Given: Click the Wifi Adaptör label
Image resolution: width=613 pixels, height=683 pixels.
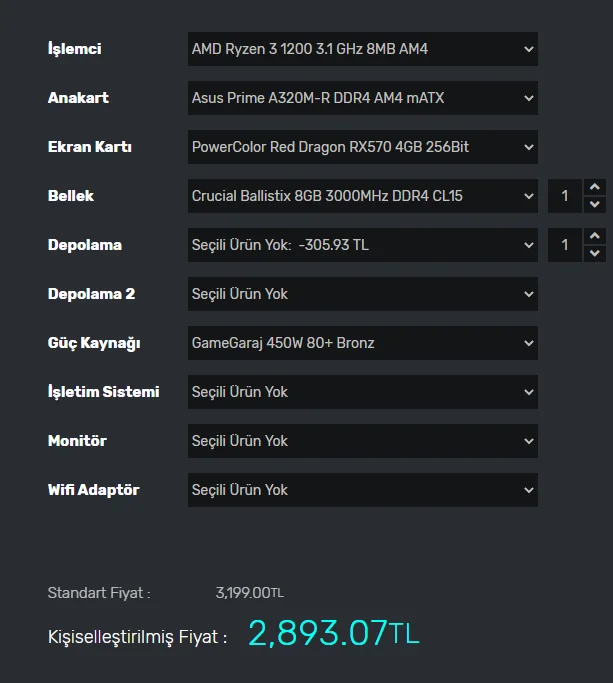Looking at the screenshot, I should pos(94,490).
